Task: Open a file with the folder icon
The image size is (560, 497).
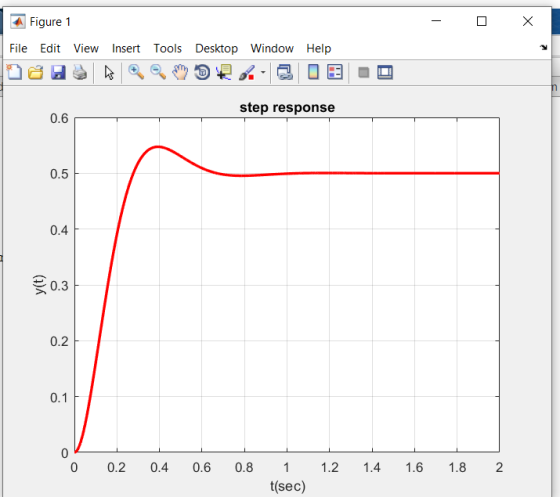Action: (x=36, y=72)
